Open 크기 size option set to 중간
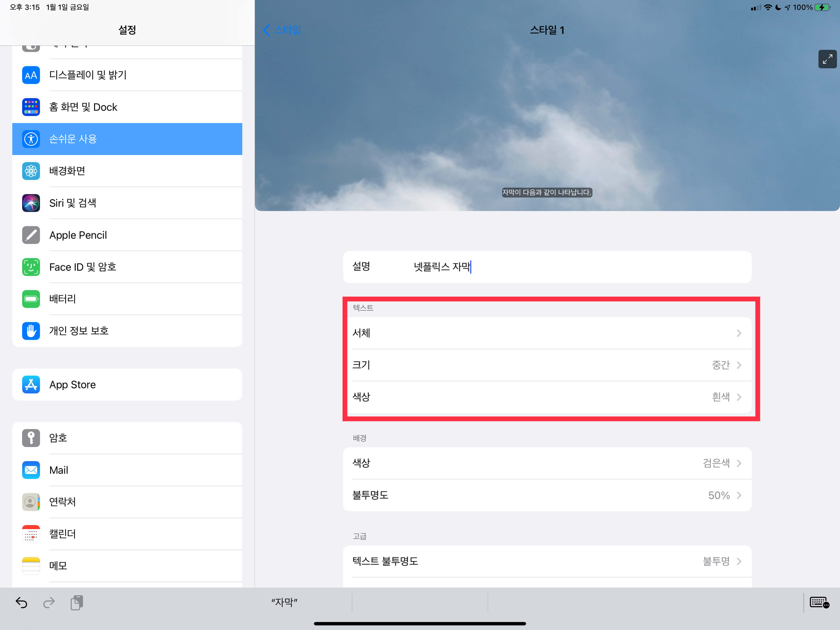This screenshot has height=630, width=840. pyautogui.click(x=547, y=365)
